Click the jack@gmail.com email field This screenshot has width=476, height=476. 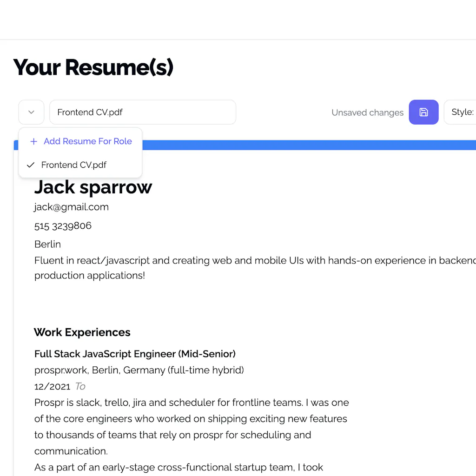pyautogui.click(x=71, y=207)
